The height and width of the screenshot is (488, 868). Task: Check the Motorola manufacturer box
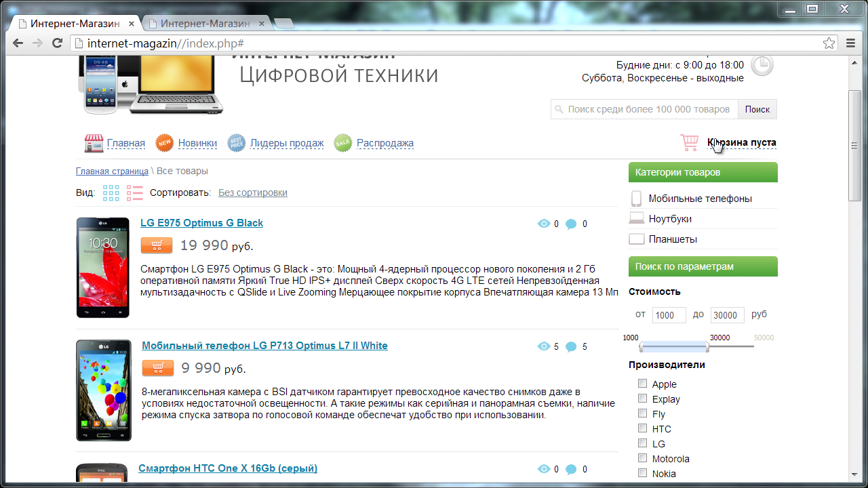point(643,458)
